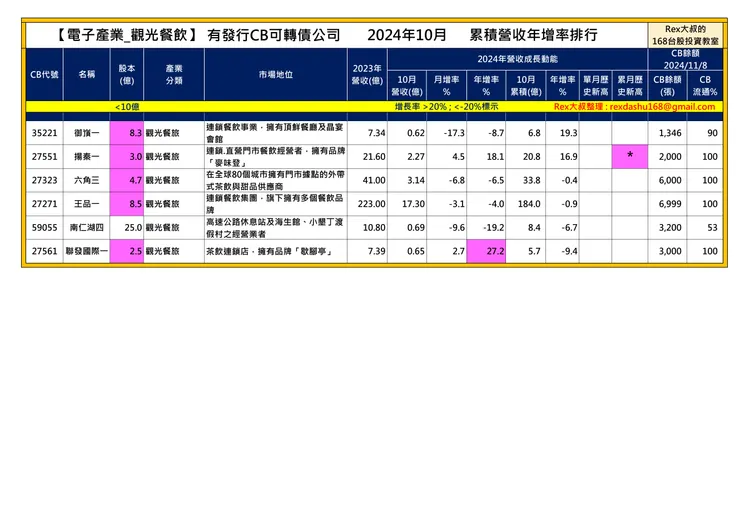Select the name cell 御頂一
The image size is (740, 523).
87,133
